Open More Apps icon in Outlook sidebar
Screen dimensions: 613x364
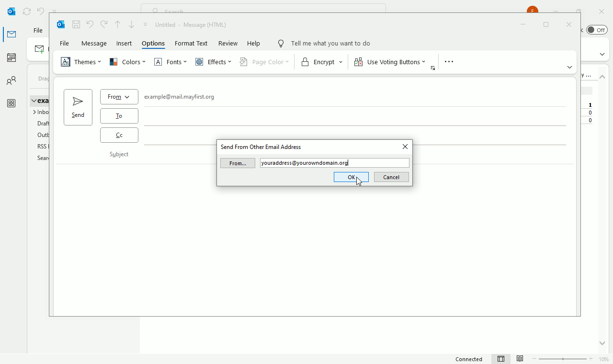point(11,103)
